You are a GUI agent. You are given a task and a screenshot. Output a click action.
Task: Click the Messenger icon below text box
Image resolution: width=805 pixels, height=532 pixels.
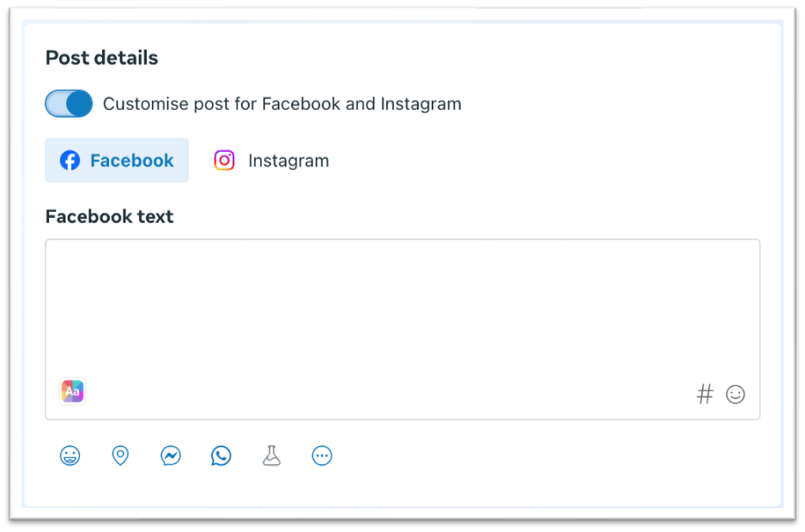coord(171,456)
